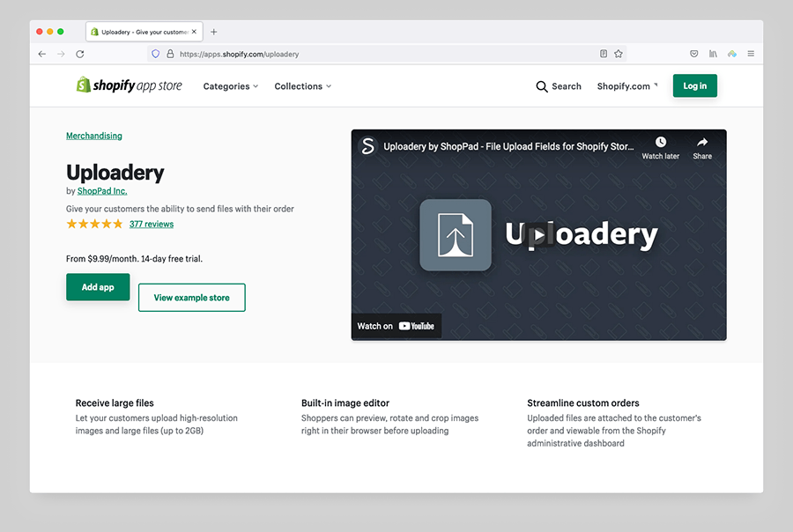Open the Shopify.com external link
The height and width of the screenshot is (532, 793).
627,86
